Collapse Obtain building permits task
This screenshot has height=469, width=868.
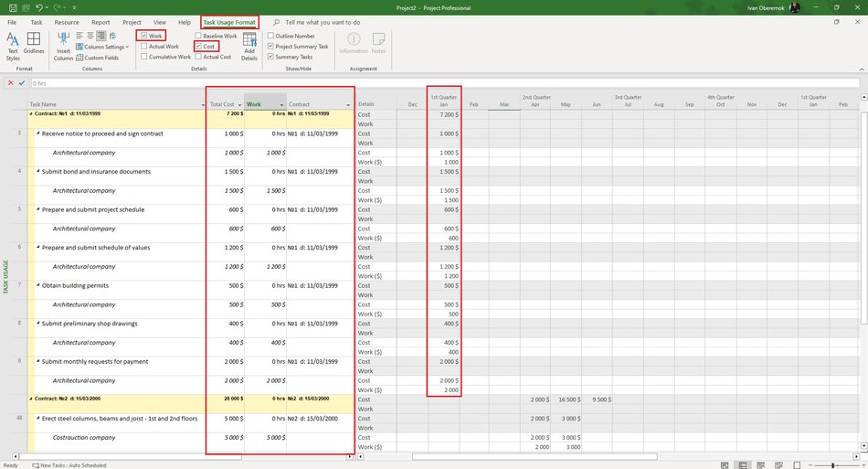click(38, 286)
